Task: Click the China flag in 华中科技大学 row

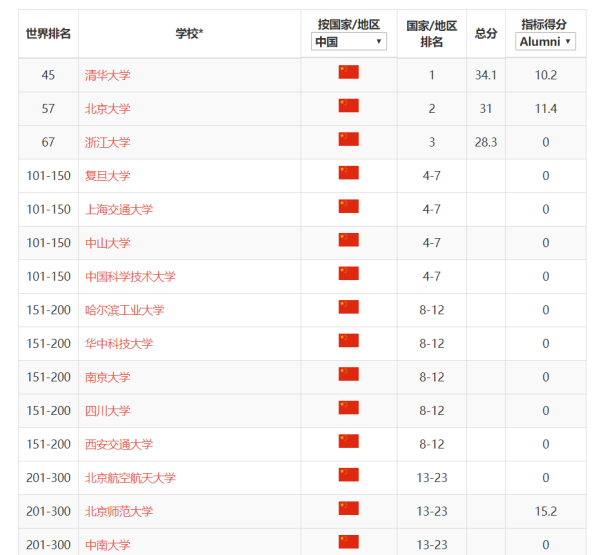Action: [x=349, y=340]
